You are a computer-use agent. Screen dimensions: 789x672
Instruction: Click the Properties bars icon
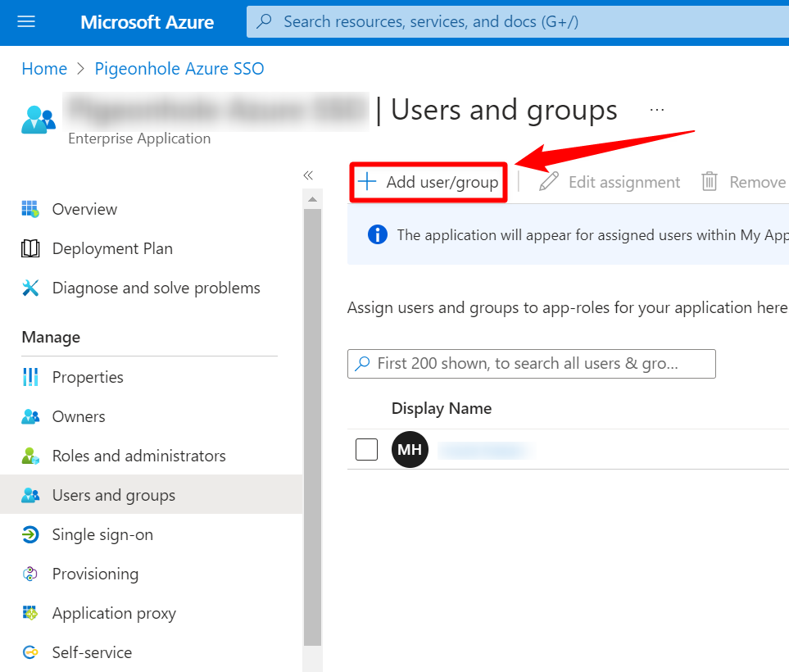pos(30,377)
